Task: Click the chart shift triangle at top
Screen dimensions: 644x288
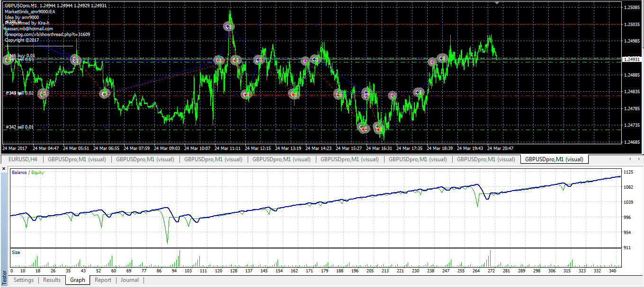Action: pos(496,3)
